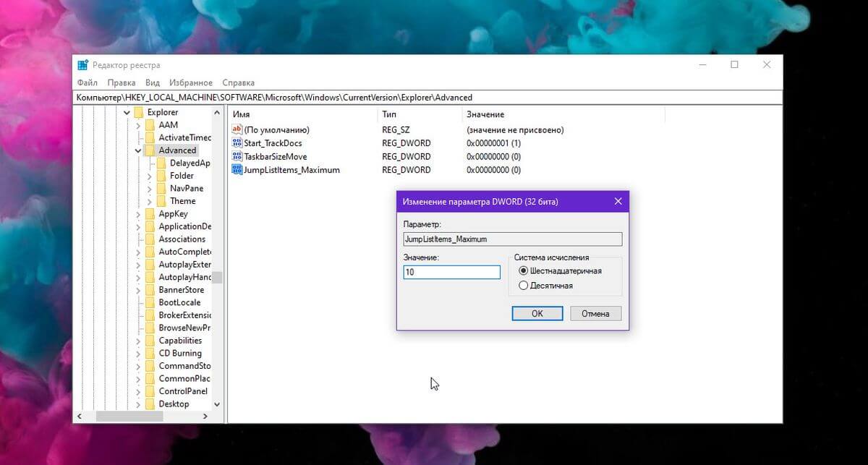Click the Advanced folder icon
The width and height of the screenshot is (868, 465).
coord(150,150)
